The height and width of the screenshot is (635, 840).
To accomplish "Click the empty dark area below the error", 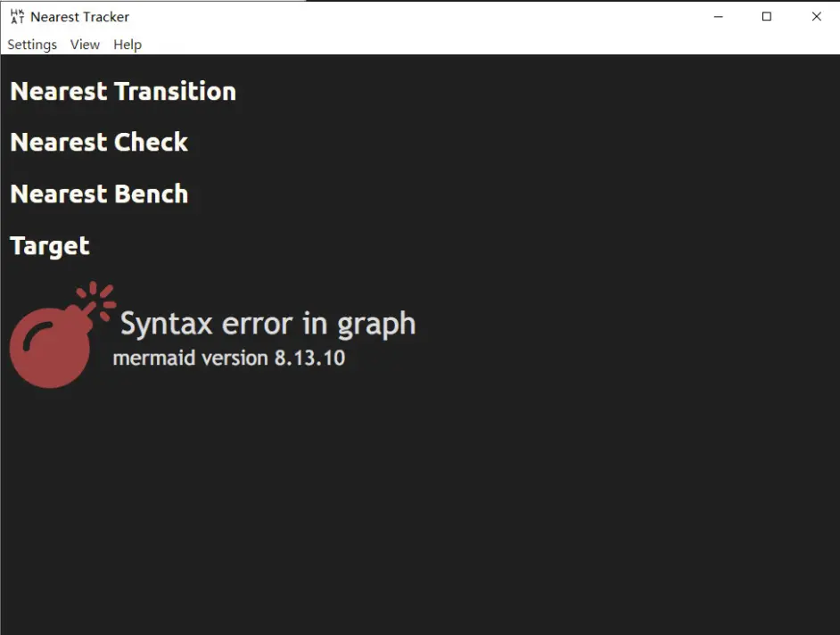I will pos(420,509).
